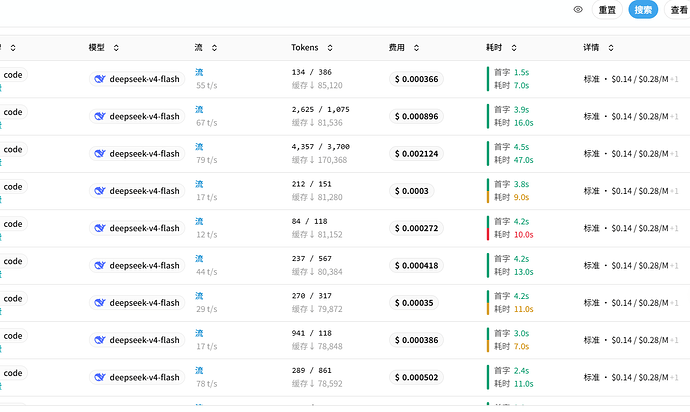690x412 pixels.
Task: Click the 流 stream icon at 12 t/s
Action: point(199,221)
